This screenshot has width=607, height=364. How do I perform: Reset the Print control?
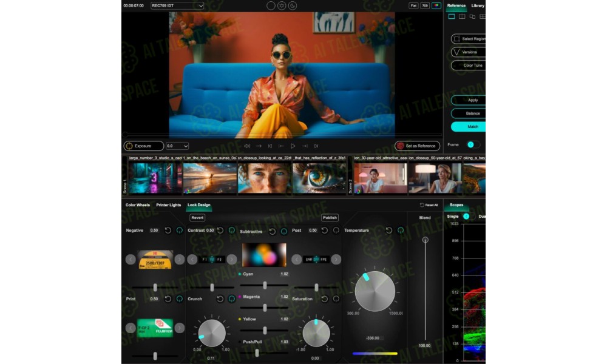(168, 298)
